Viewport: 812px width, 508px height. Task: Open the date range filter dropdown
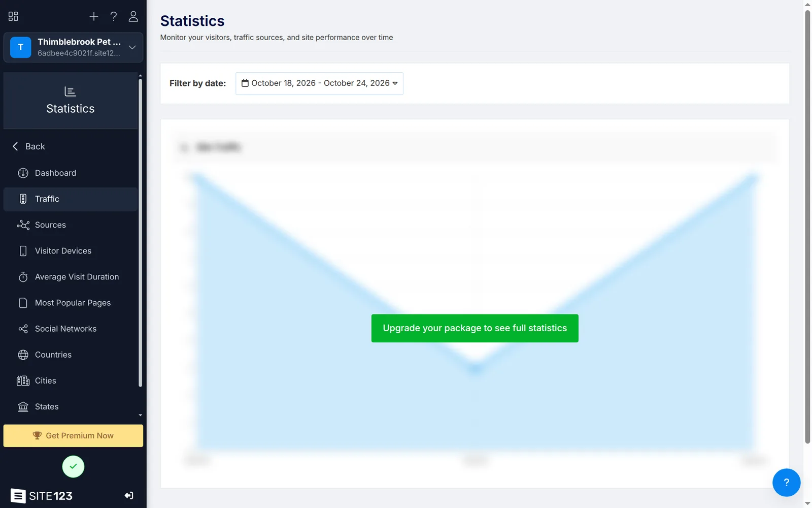click(x=319, y=83)
